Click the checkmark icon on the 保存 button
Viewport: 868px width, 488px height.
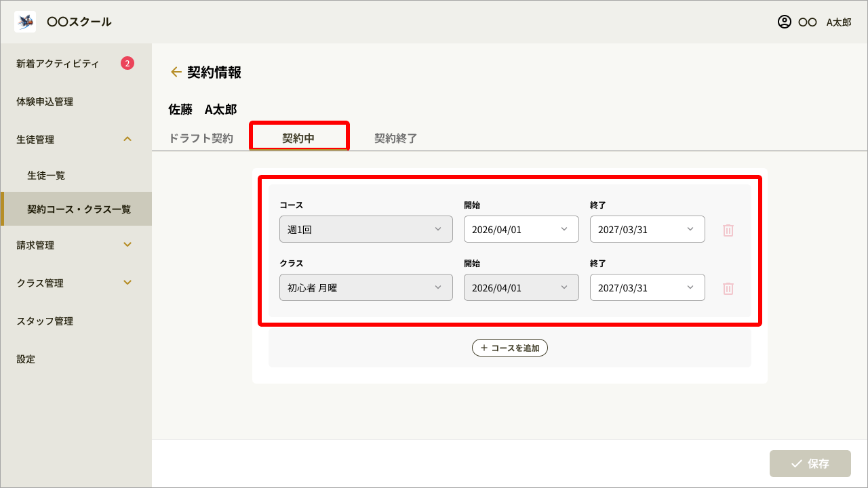797,464
